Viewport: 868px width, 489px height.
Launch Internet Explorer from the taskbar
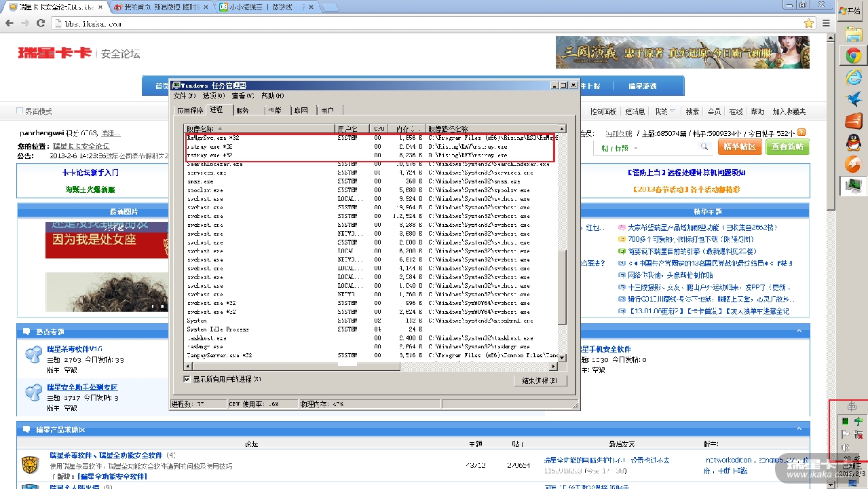pyautogui.click(x=853, y=77)
